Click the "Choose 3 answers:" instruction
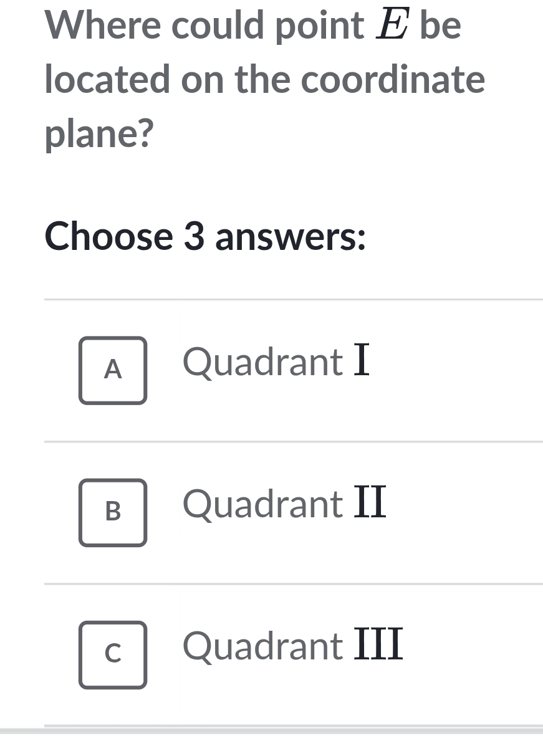 tap(206, 237)
